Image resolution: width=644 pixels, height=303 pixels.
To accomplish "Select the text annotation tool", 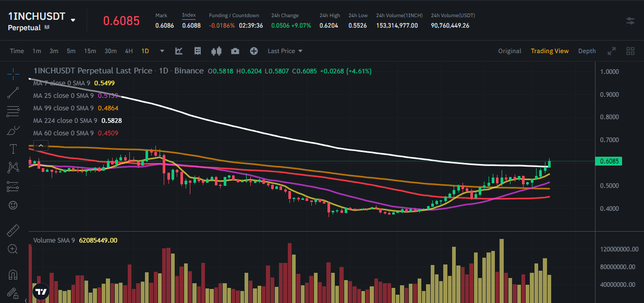I will pyautogui.click(x=13, y=149).
